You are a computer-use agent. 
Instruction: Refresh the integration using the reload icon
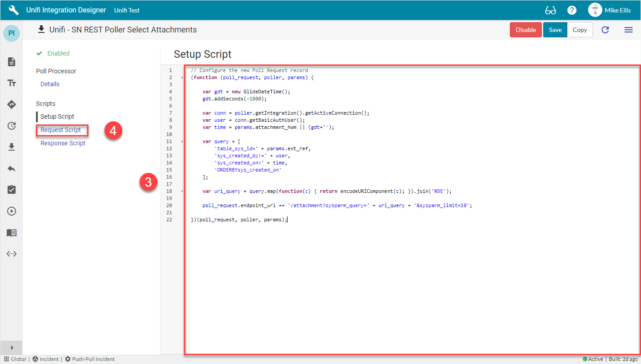(605, 30)
